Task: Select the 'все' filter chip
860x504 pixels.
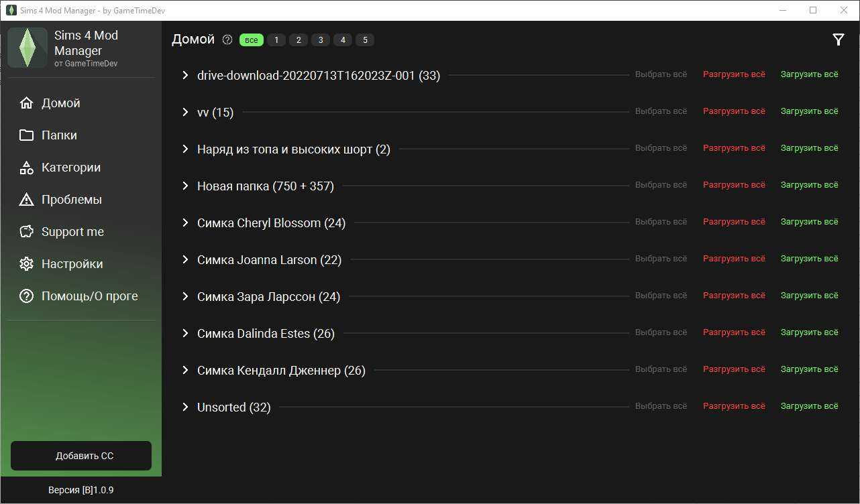Action: pyautogui.click(x=251, y=40)
